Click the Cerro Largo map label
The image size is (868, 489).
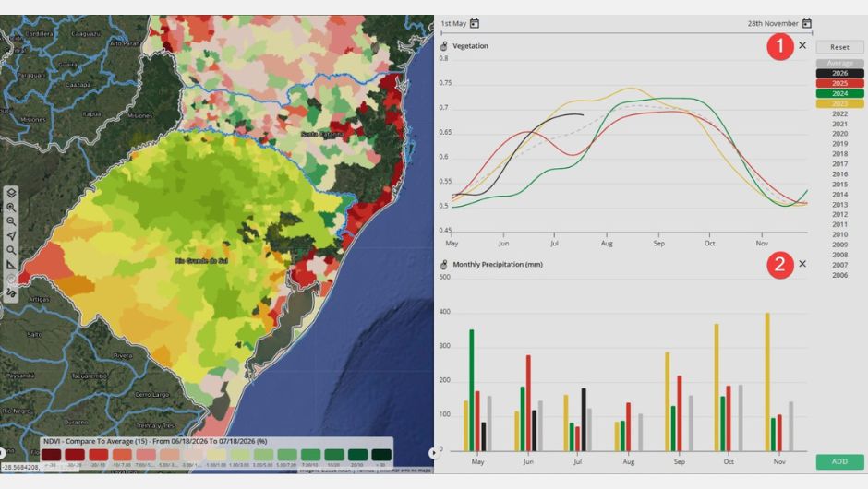[152, 394]
